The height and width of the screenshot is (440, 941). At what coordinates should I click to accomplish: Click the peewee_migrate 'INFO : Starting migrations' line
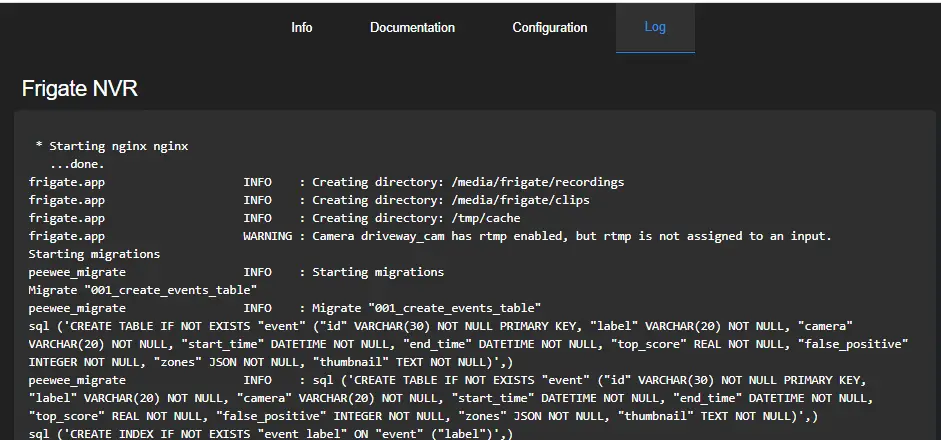point(236,272)
